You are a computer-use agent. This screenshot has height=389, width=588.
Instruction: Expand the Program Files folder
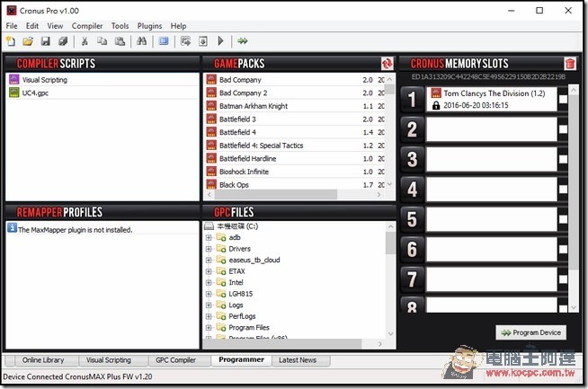click(209, 328)
